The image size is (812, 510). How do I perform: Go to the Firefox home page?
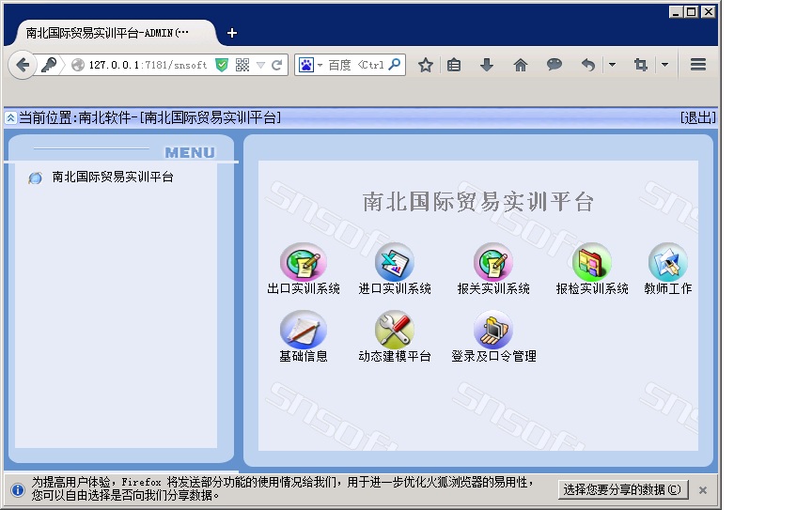tap(521, 65)
